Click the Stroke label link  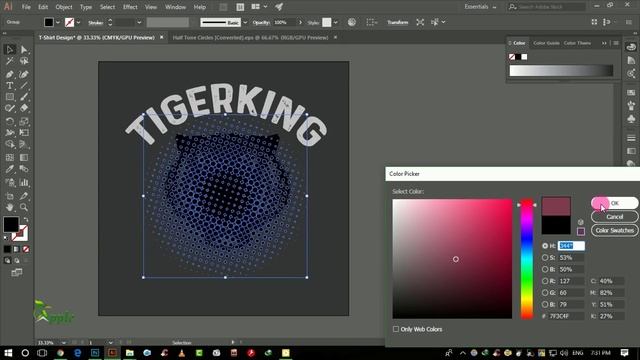pos(96,23)
